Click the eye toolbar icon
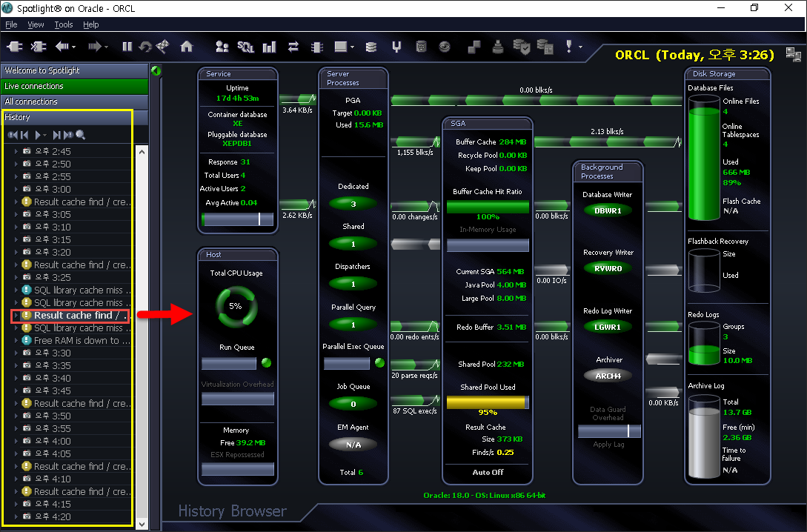 pos(445,47)
